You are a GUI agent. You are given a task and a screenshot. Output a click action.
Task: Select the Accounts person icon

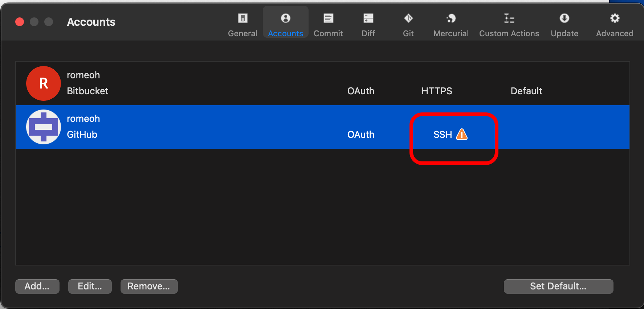(x=286, y=18)
